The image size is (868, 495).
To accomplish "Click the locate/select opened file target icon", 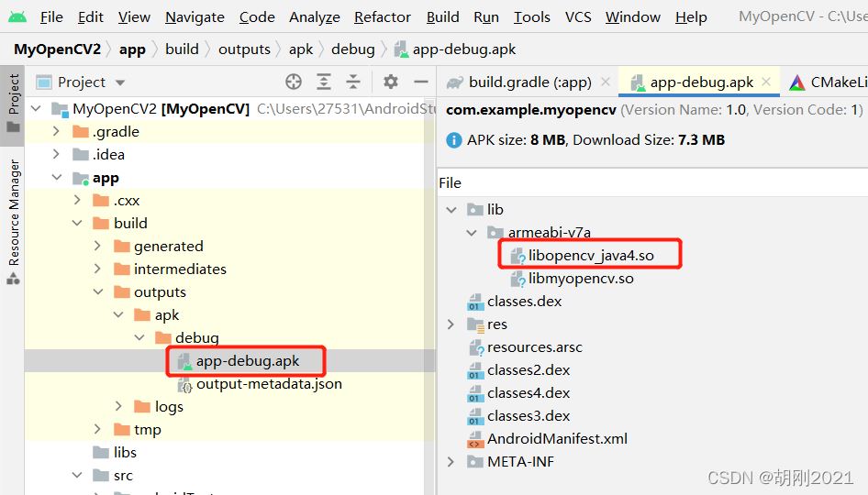I will pos(294,82).
